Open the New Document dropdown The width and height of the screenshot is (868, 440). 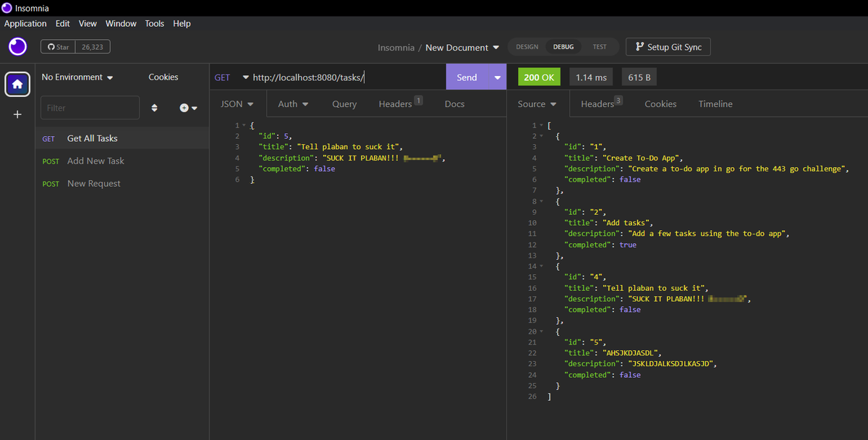click(462, 48)
